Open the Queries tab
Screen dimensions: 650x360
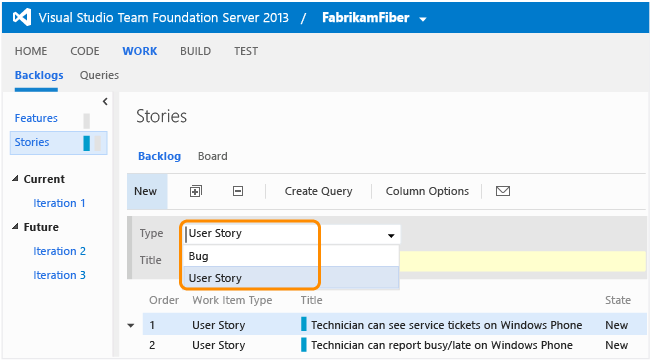point(99,75)
